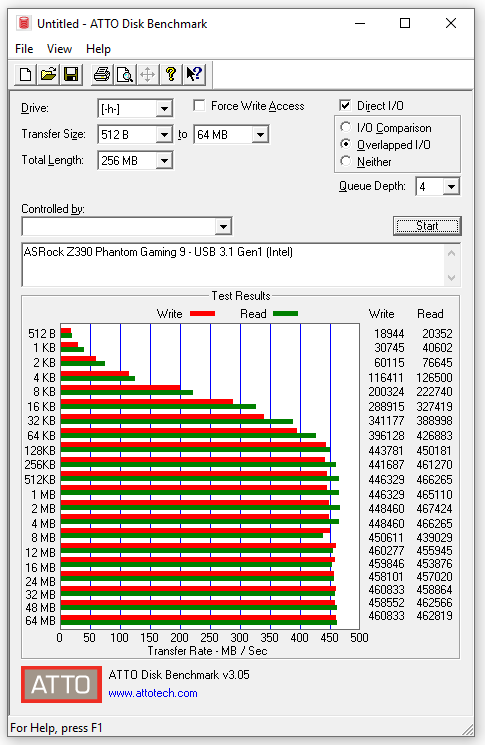Save benchmark results with floppy icon

(71, 75)
